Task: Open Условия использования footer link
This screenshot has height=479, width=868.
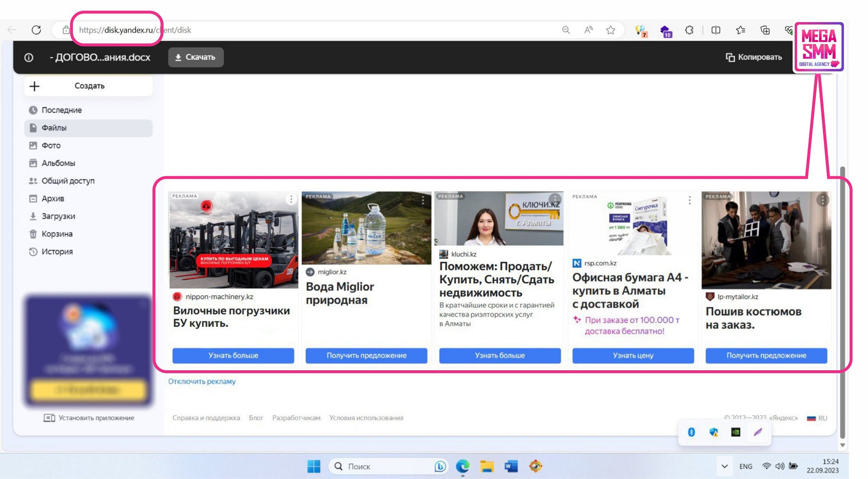Action: (x=366, y=418)
